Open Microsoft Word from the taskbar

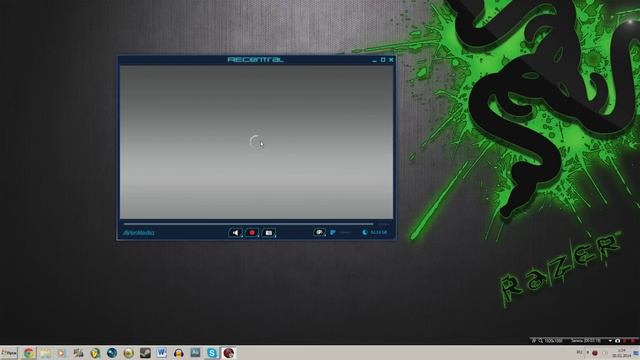[162, 353]
